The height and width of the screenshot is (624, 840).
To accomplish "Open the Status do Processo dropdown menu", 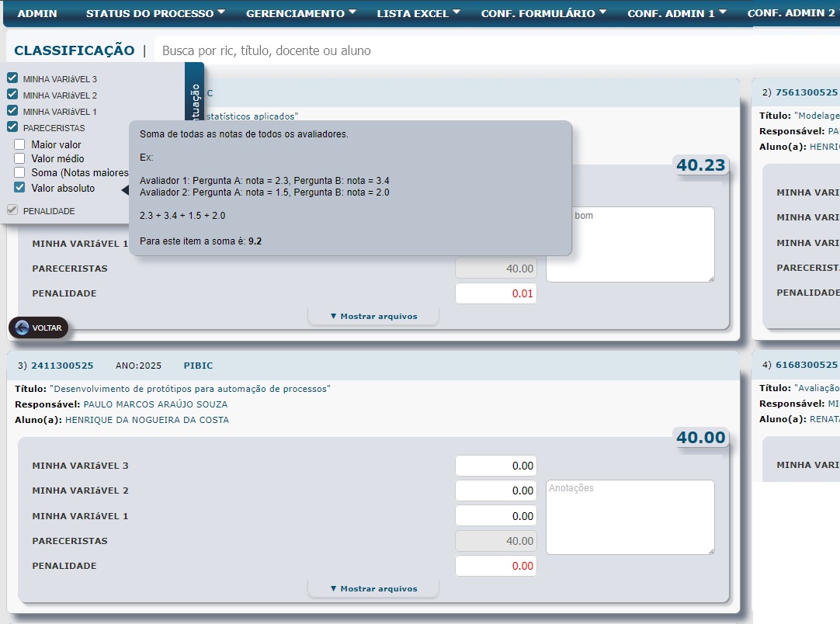I will [x=155, y=13].
